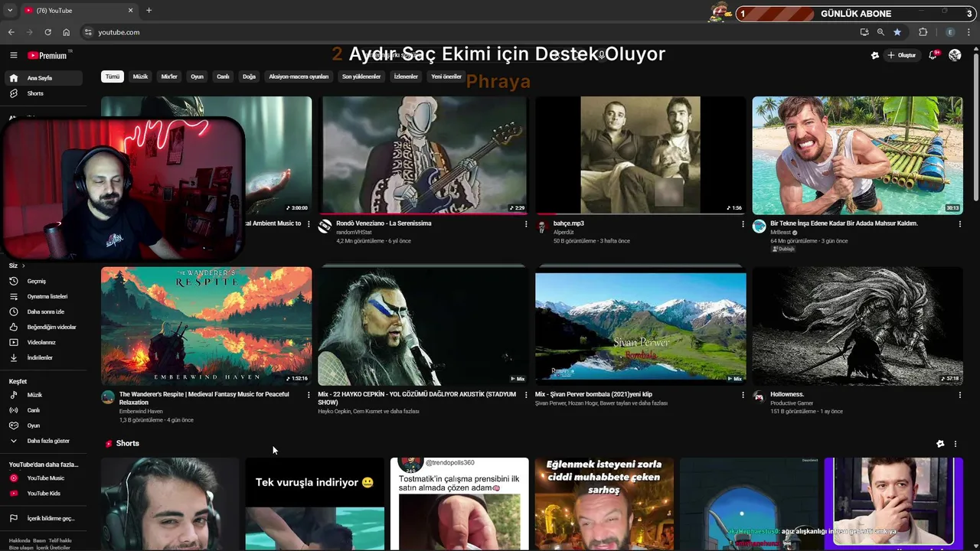The image size is (980, 551).
Task: Open the account avatar menu
Action: [955, 55]
